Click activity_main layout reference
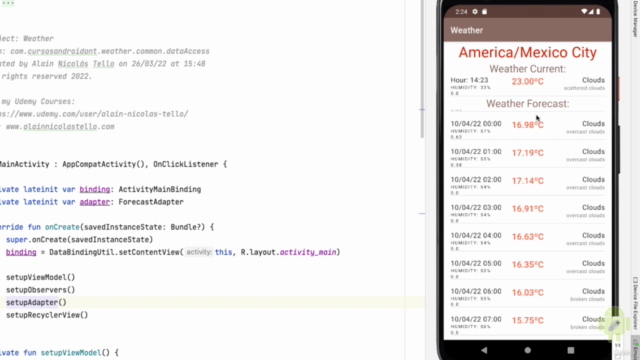 308,252
